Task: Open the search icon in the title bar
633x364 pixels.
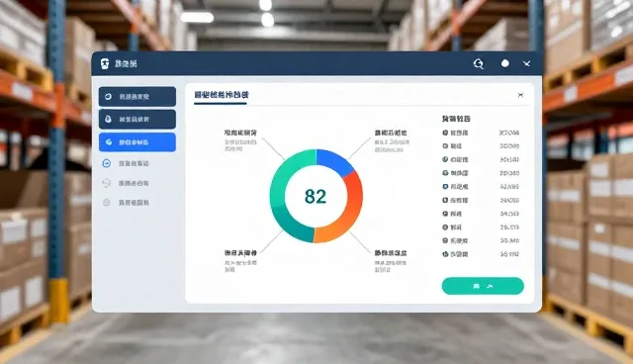Action: (x=479, y=63)
